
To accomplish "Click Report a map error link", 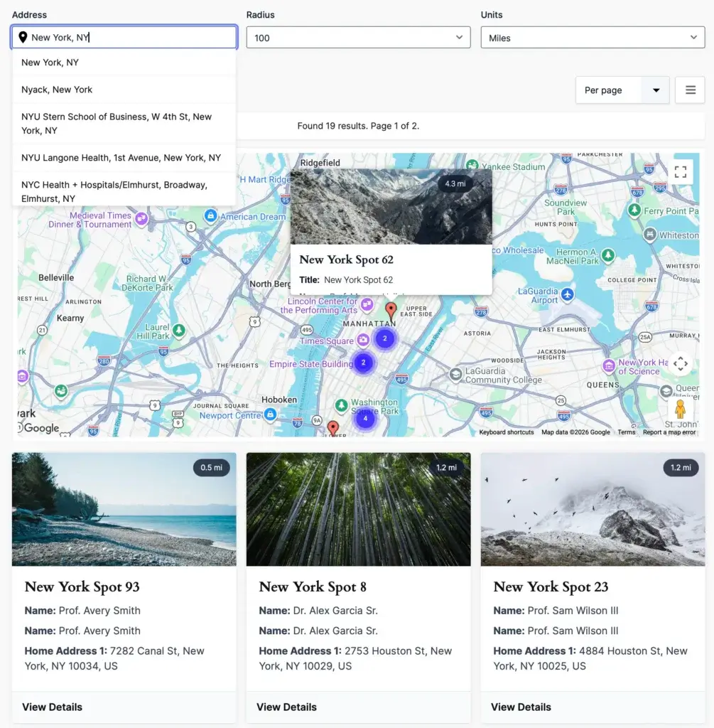I will click(669, 432).
